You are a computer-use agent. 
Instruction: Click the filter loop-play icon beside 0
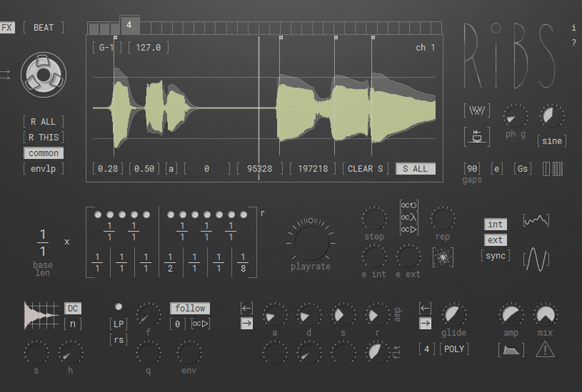pos(200,324)
